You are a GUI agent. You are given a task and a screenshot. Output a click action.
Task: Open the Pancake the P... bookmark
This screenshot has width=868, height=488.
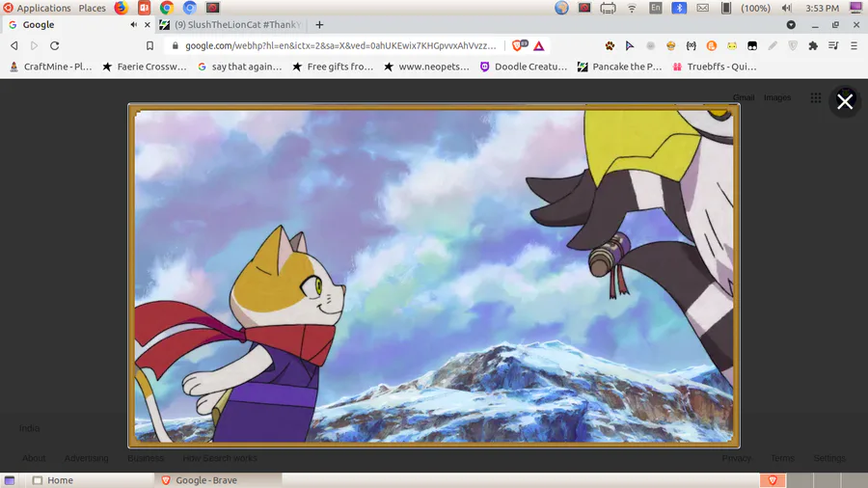pyautogui.click(x=620, y=67)
